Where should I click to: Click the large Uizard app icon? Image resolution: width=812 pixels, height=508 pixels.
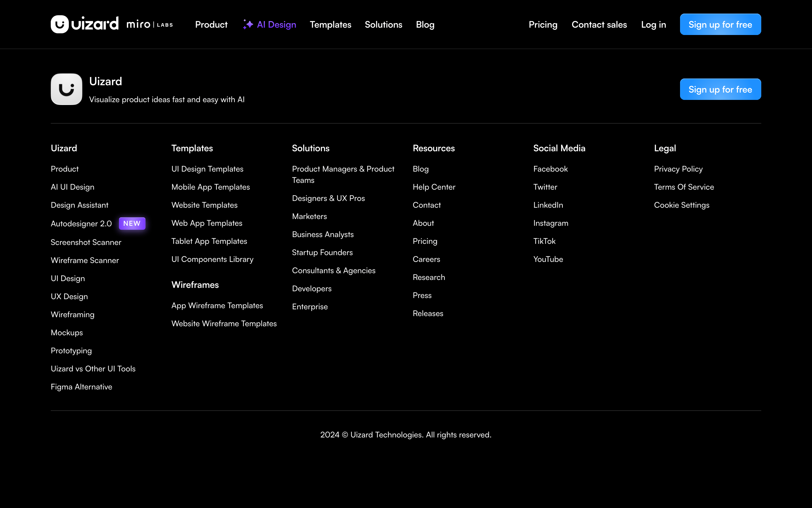[x=67, y=89]
